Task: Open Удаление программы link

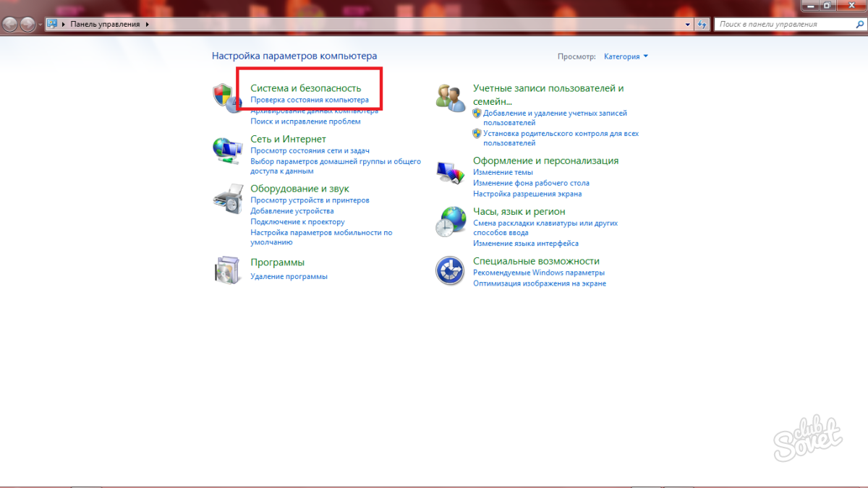Action: click(x=289, y=276)
